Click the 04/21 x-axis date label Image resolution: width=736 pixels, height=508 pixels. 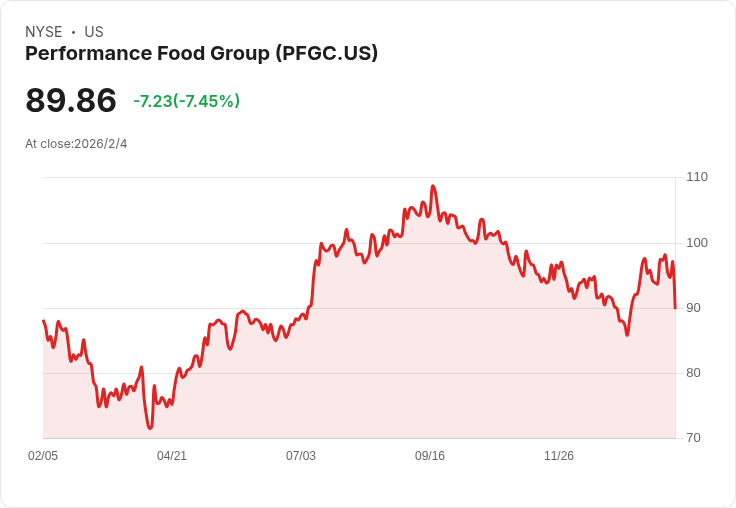tap(172, 455)
